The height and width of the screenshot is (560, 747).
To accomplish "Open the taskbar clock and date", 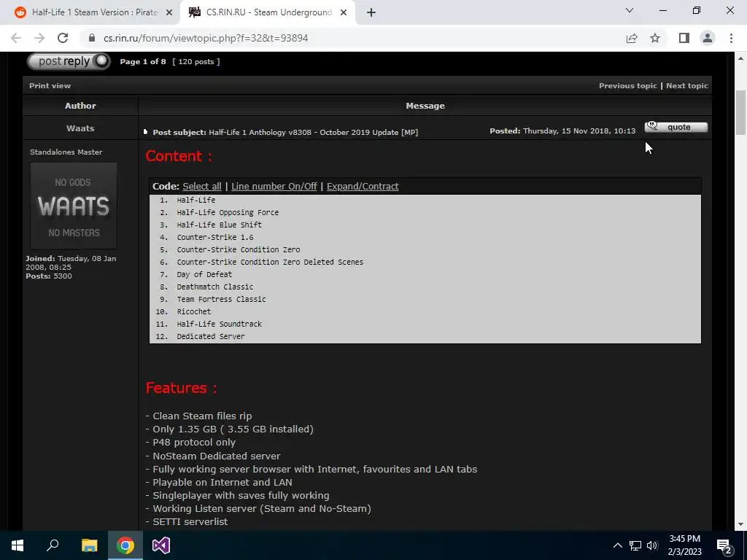I will [684, 545].
